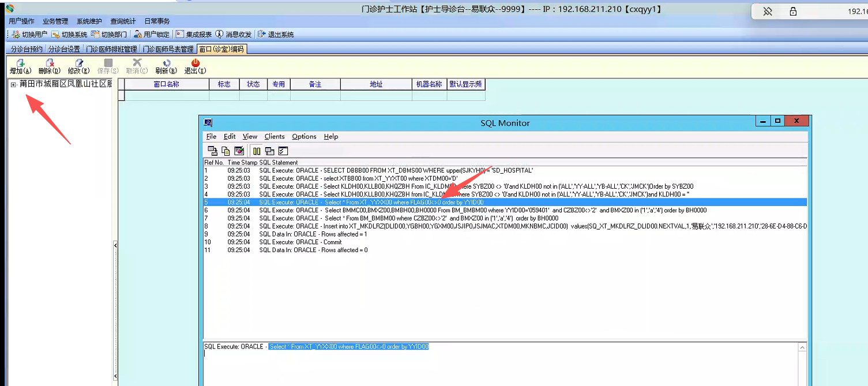Viewport: 868px width, 386px height.
Task: Select SQL row 1 SELECT DBBB00 FROM XT_DBMS00
Action: tap(505, 171)
